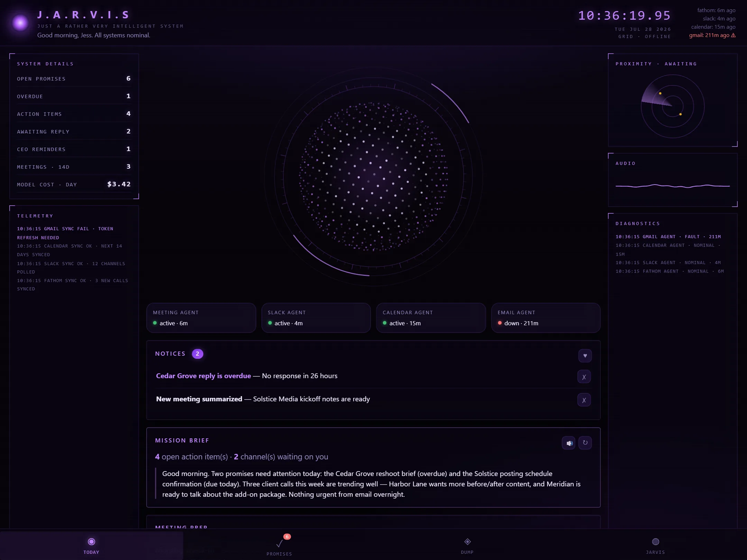Viewport: 747px width, 560px height.
Task: Click the 'calendar: 15m ago' status
Action: pos(713,27)
